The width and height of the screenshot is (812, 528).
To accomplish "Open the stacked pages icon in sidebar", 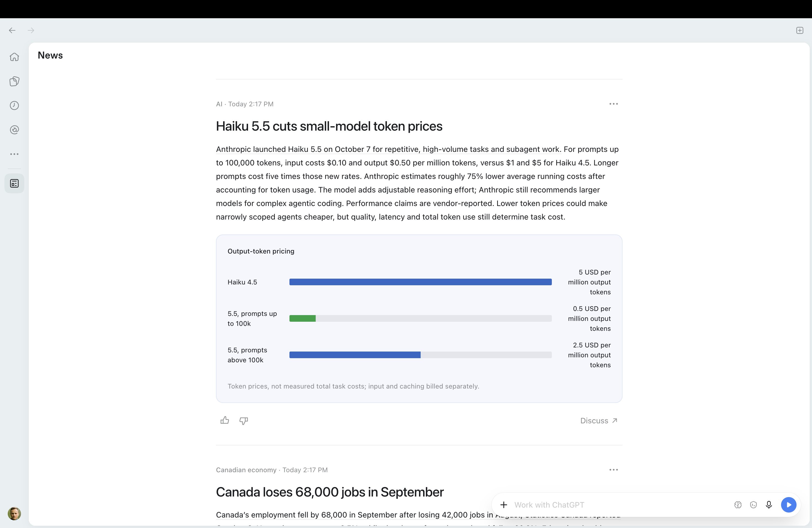I will tap(14, 81).
